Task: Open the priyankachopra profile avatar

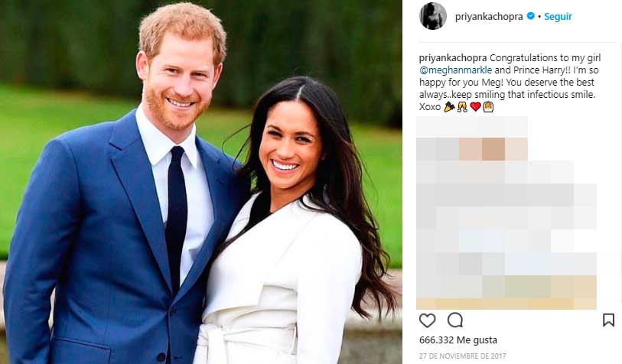Action: [x=433, y=16]
